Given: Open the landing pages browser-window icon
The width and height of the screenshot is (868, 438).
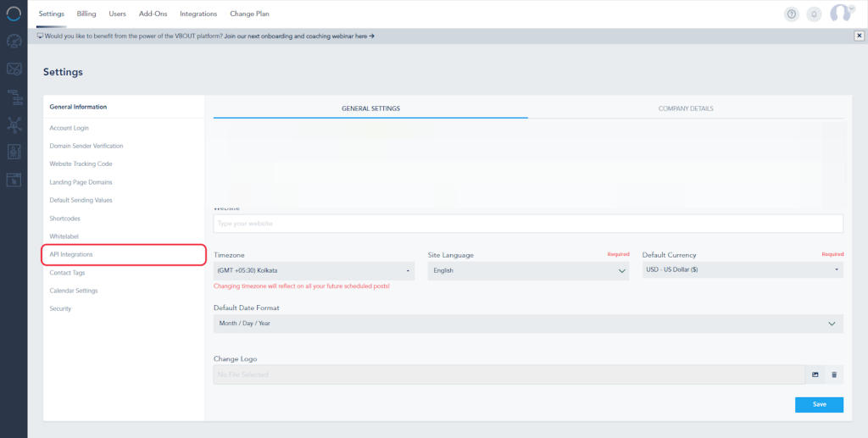Looking at the screenshot, I should (x=14, y=179).
